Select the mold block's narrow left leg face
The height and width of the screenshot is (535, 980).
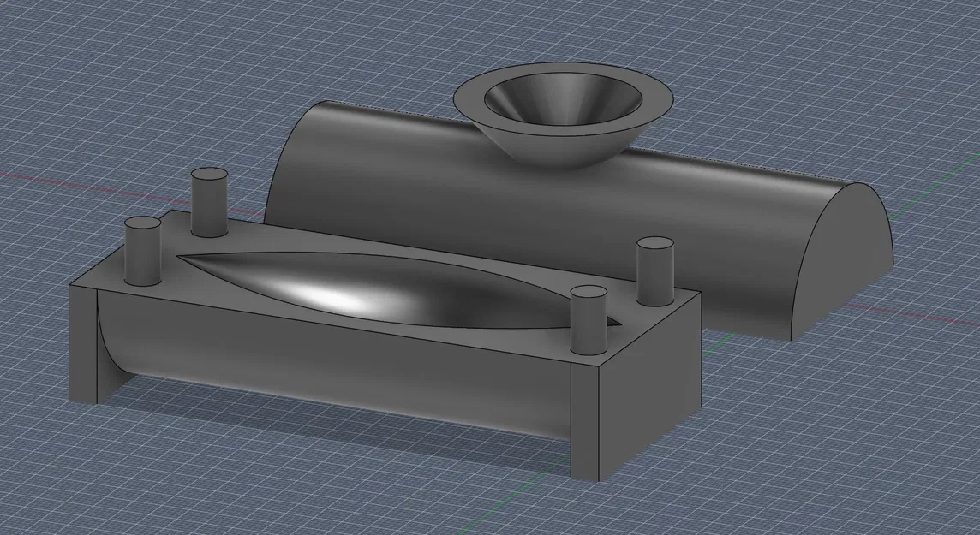click(x=84, y=343)
